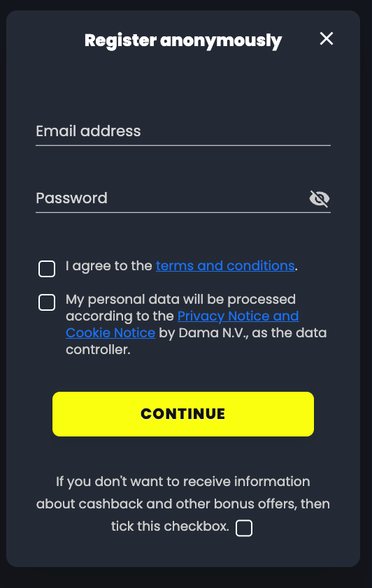
Task: Focus the Password input field
Action: coord(171,198)
